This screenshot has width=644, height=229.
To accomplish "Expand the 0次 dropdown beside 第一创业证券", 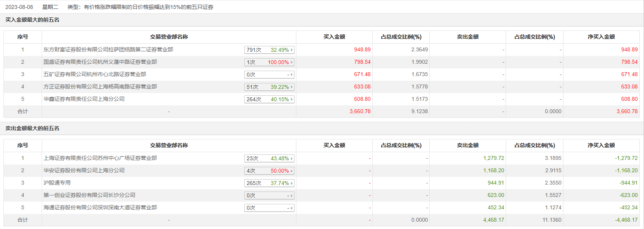I will [269, 195].
